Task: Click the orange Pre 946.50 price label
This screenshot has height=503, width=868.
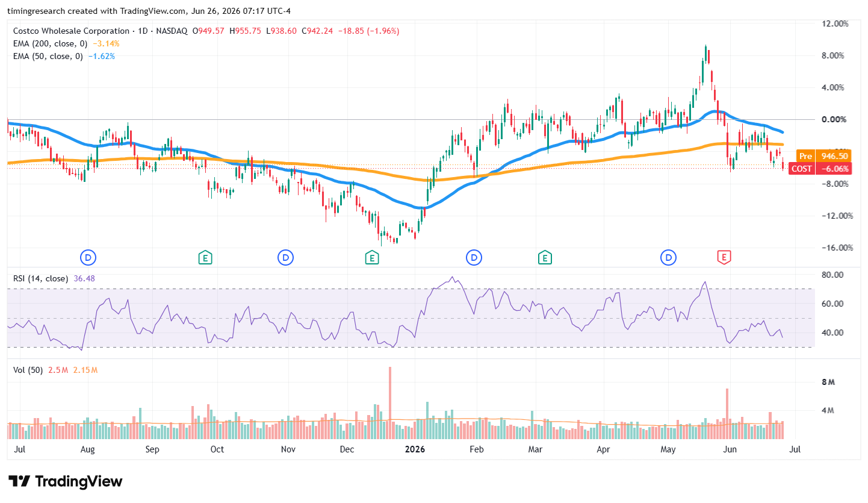Action: point(823,155)
